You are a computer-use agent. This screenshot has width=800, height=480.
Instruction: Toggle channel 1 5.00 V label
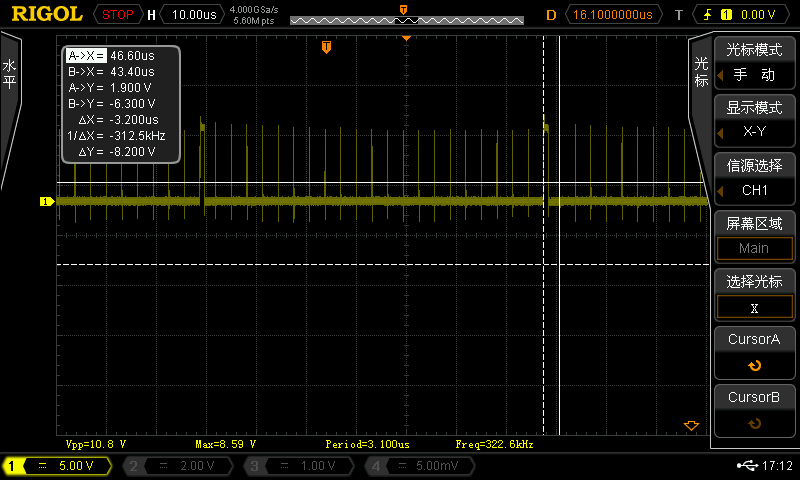point(57,465)
